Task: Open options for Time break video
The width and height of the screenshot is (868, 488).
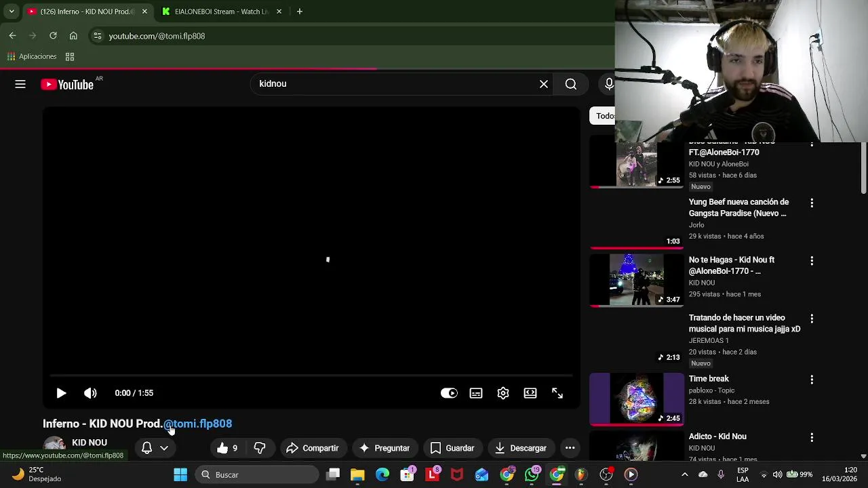Action: (x=812, y=380)
